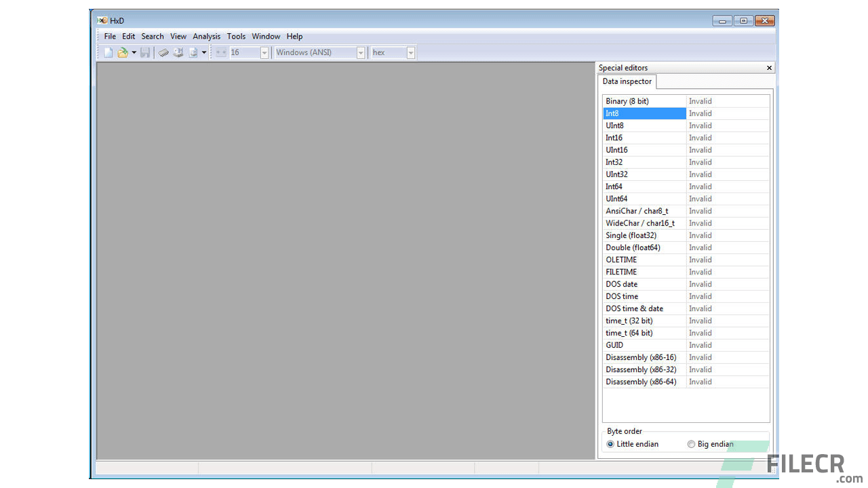This screenshot has height=488, width=868.
Task: Click the HxD application icon in the titlebar
Action: [101, 20]
